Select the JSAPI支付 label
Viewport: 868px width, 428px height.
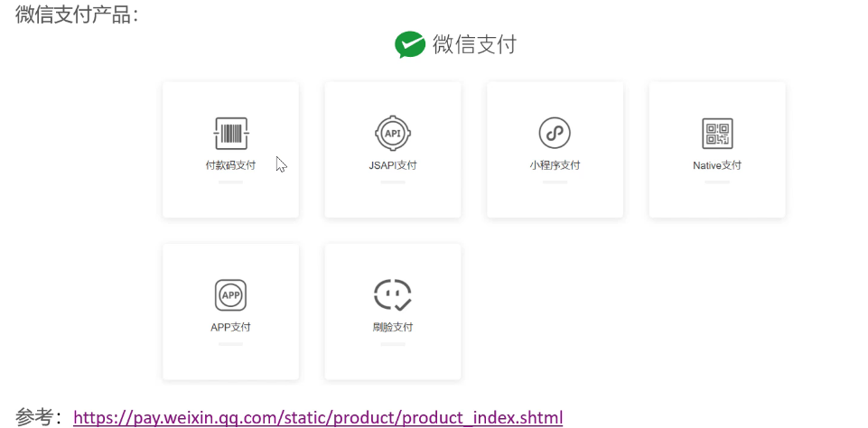pos(393,165)
